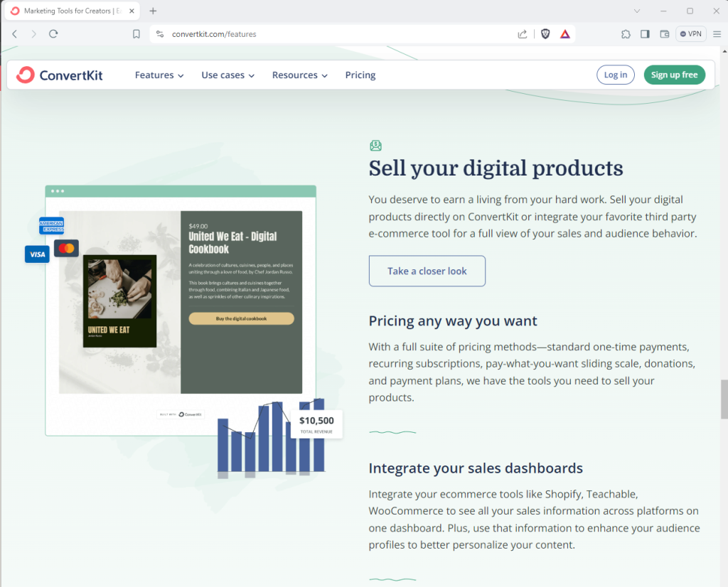The image size is (728, 587).
Task: Toggle the VPN button
Action: coord(690,33)
